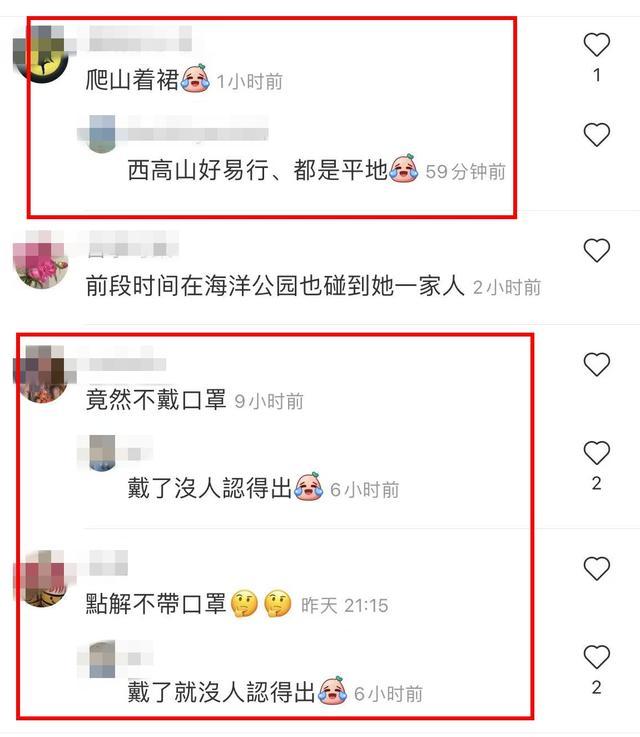Viewport: 640px width, 737px height.
Task: Open pink flower avatar profile
Action: [41, 259]
